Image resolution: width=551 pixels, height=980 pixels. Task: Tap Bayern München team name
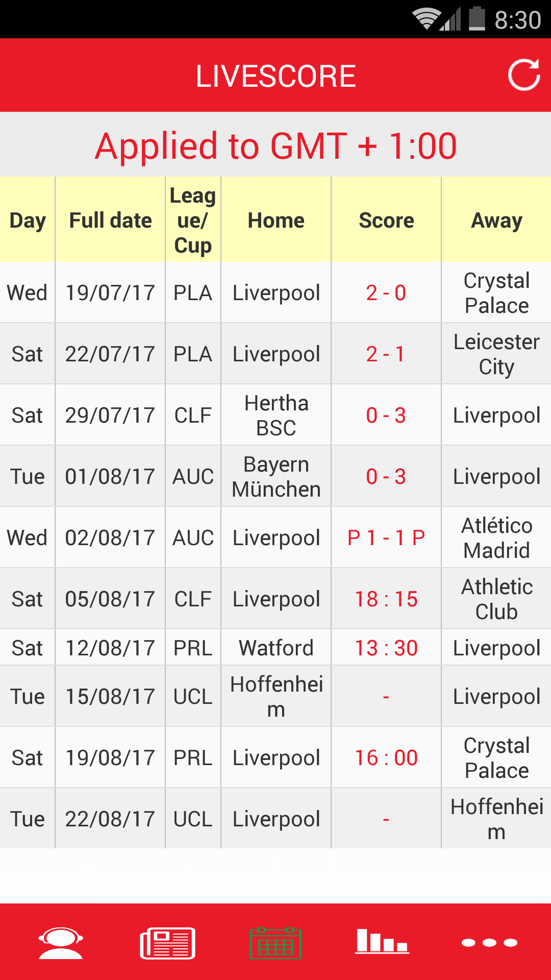tap(276, 477)
